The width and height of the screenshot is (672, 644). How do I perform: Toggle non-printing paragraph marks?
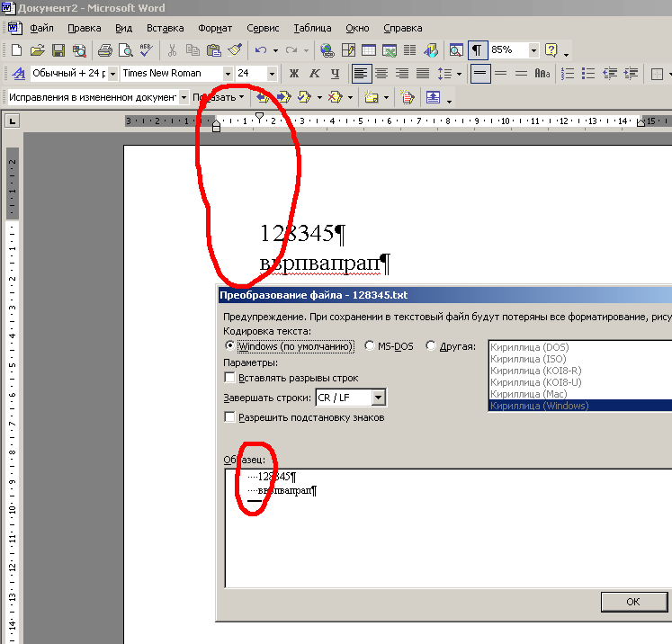click(x=477, y=50)
